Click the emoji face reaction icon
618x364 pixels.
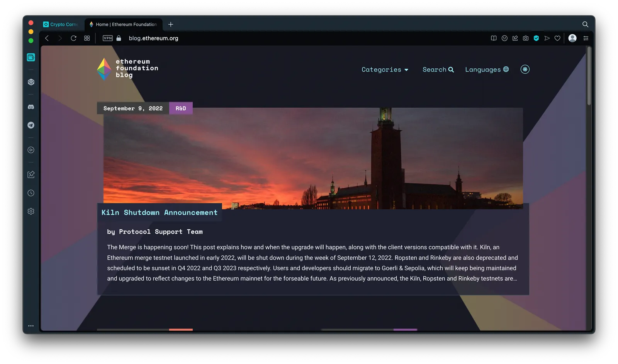[504, 38]
